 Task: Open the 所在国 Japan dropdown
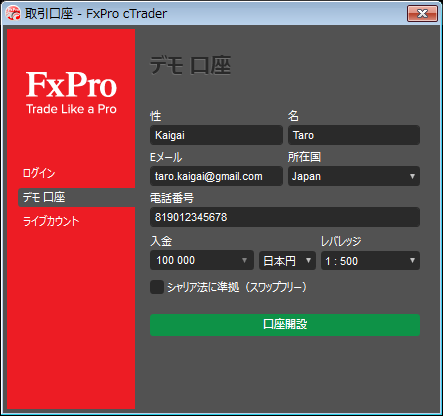tap(354, 176)
